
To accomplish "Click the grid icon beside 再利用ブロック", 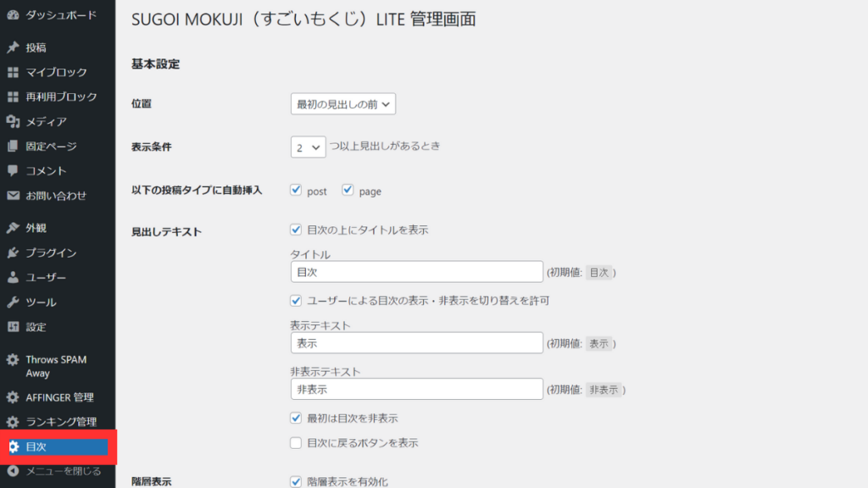I will [x=13, y=97].
